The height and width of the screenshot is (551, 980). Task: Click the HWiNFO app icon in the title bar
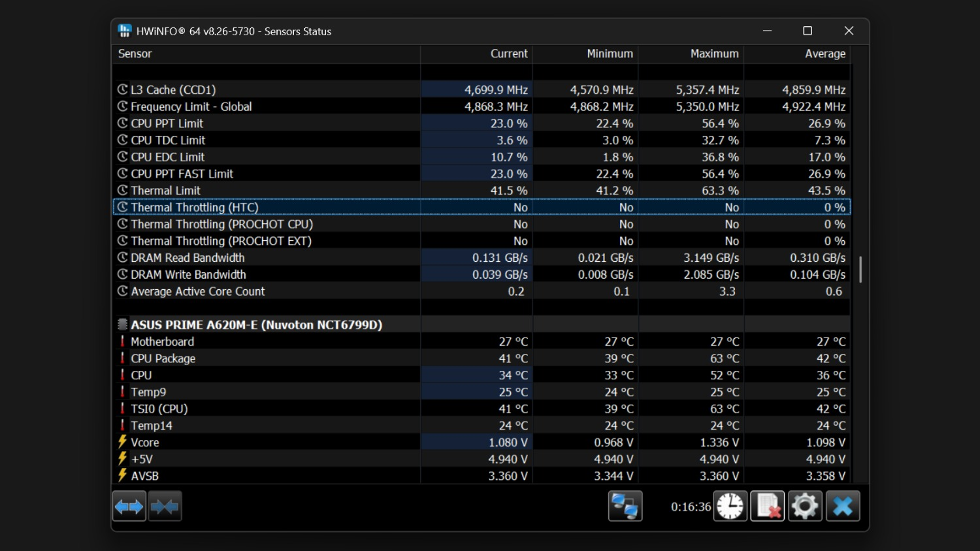pyautogui.click(x=125, y=31)
